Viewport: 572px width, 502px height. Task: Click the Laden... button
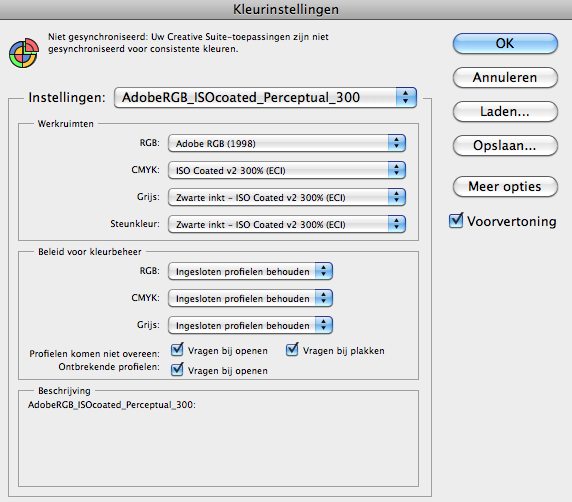pos(505,111)
